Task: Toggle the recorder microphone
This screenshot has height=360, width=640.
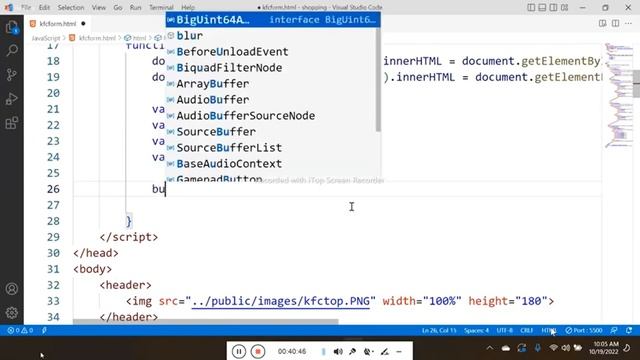Action: pos(353,351)
